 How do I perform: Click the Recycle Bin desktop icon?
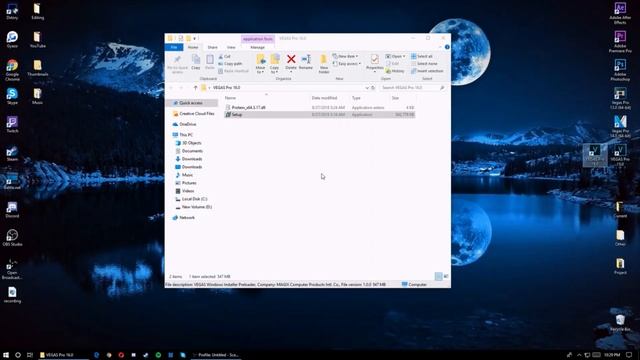click(x=620, y=323)
